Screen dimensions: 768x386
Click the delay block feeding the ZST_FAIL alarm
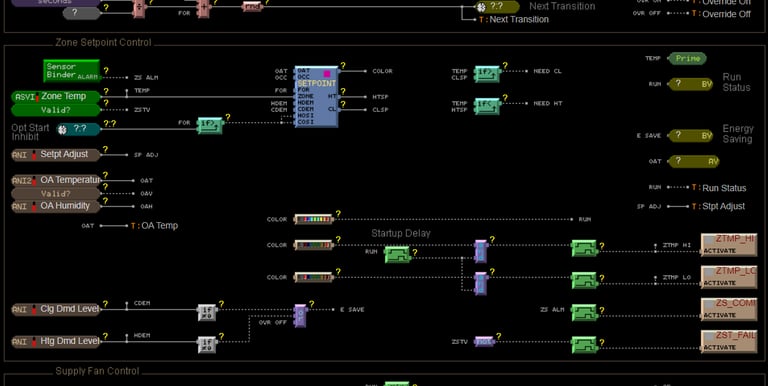(584, 344)
